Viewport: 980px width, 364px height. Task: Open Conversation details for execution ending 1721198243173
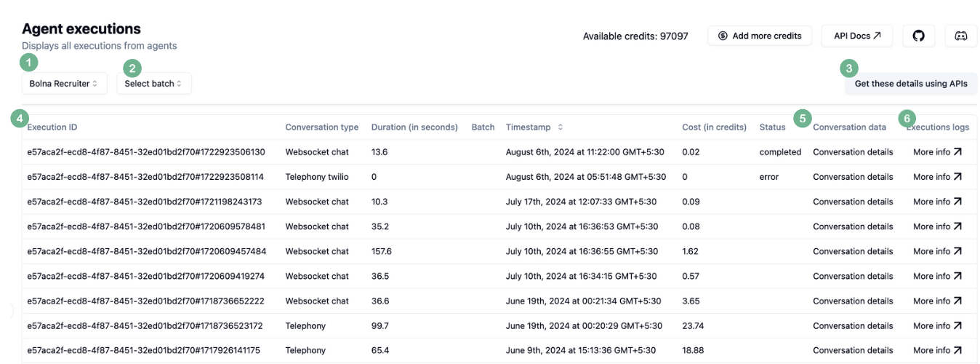click(853, 202)
